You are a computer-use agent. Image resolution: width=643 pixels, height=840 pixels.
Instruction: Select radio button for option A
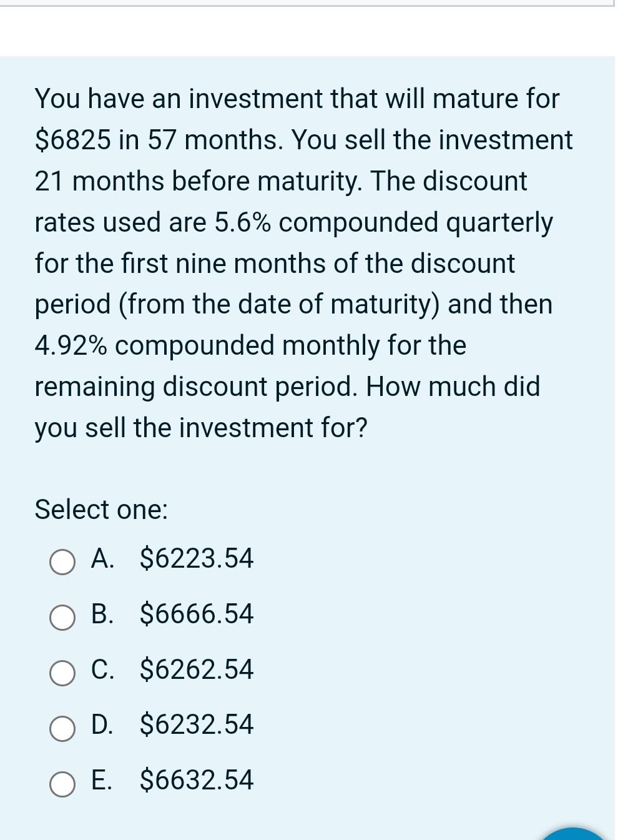[62, 562]
